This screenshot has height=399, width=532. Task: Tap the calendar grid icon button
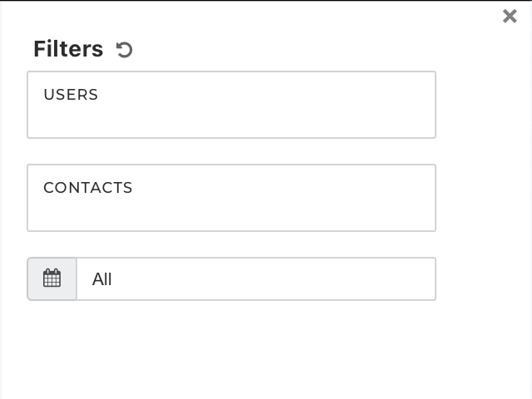(x=52, y=278)
